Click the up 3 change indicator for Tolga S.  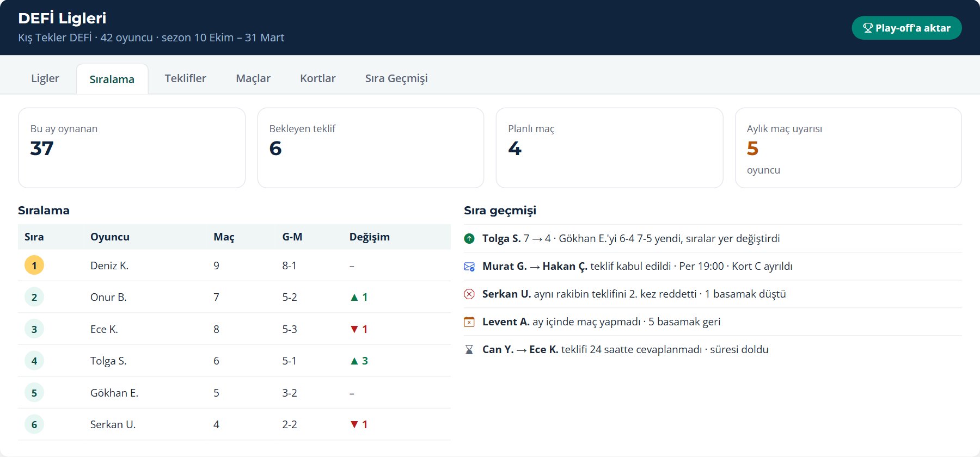coord(359,361)
